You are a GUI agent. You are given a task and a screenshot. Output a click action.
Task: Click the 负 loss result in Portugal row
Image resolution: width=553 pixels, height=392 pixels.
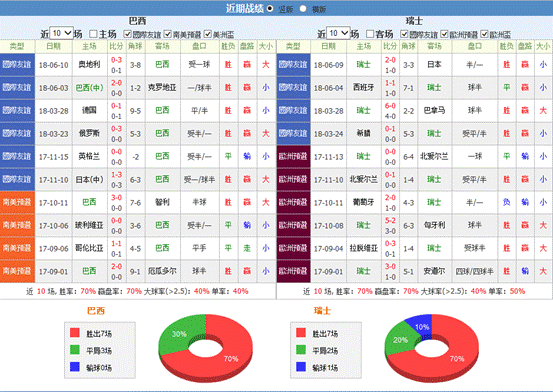pyautogui.click(x=506, y=202)
